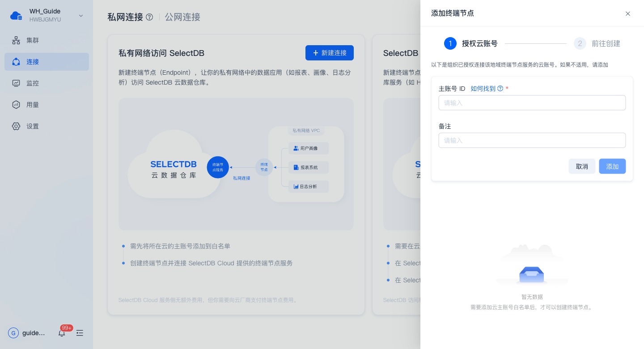The width and height of the screenshot is (644, 349).
Task: Click the connection icon beside 连接
Action: [16, 62]
